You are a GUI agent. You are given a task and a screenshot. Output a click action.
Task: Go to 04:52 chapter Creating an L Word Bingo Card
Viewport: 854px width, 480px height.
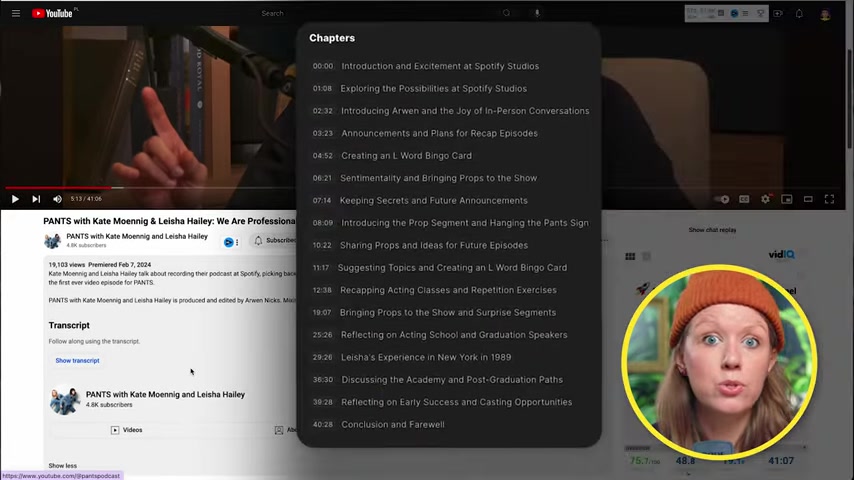pyautogui.click(x=406, y=155)
